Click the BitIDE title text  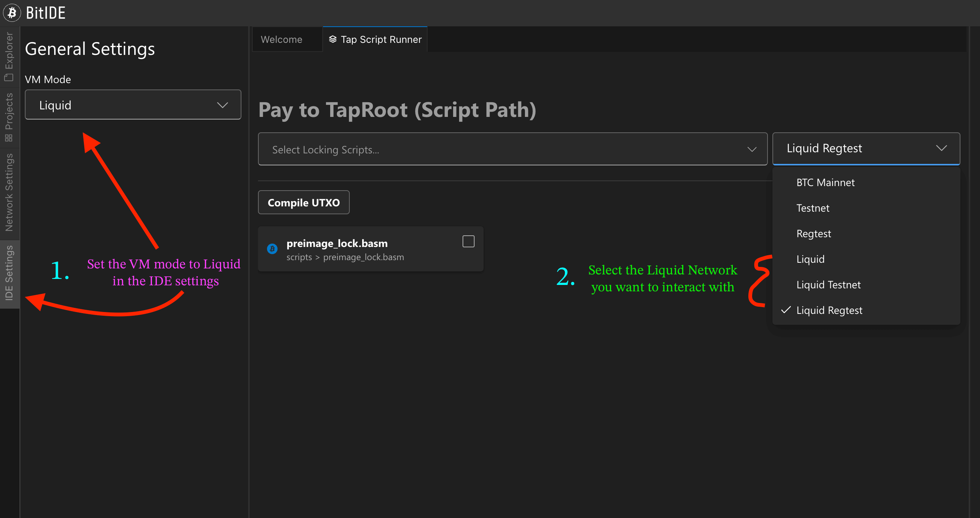pyautogui.click(x=46, y=13)
